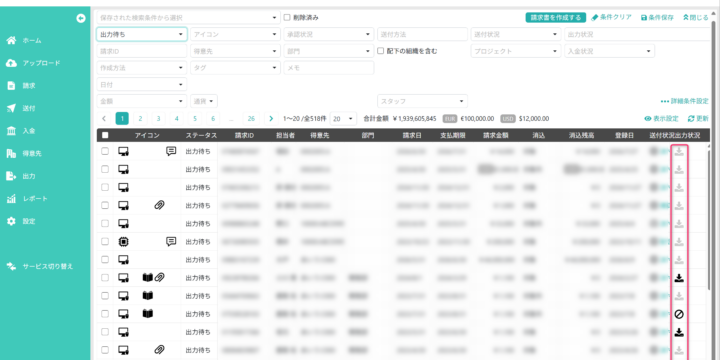
Task: Change page size from the 20 dropdown
Action: click(343, 118)
